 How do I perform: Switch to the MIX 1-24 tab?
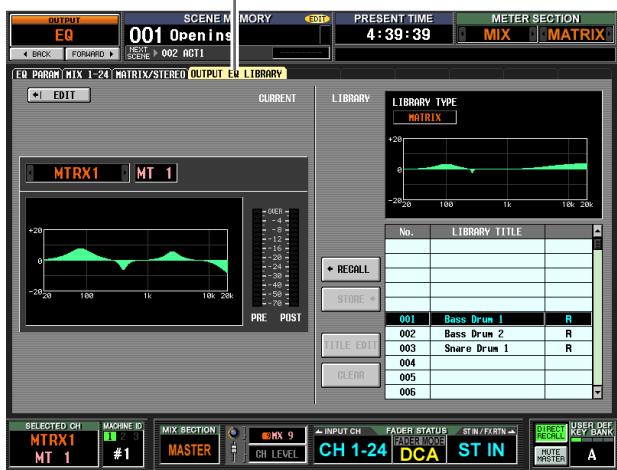87,74
